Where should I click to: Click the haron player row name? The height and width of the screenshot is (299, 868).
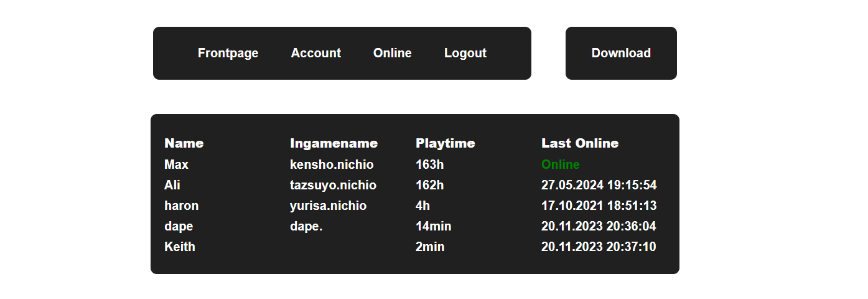[x=181, y=206]
